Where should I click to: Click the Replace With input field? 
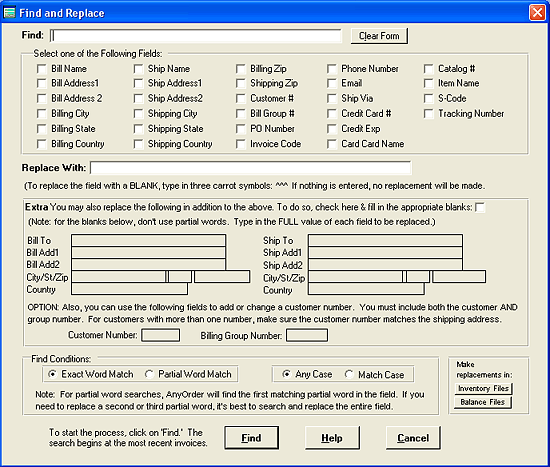pyautogui.click(x=251, y=168)
